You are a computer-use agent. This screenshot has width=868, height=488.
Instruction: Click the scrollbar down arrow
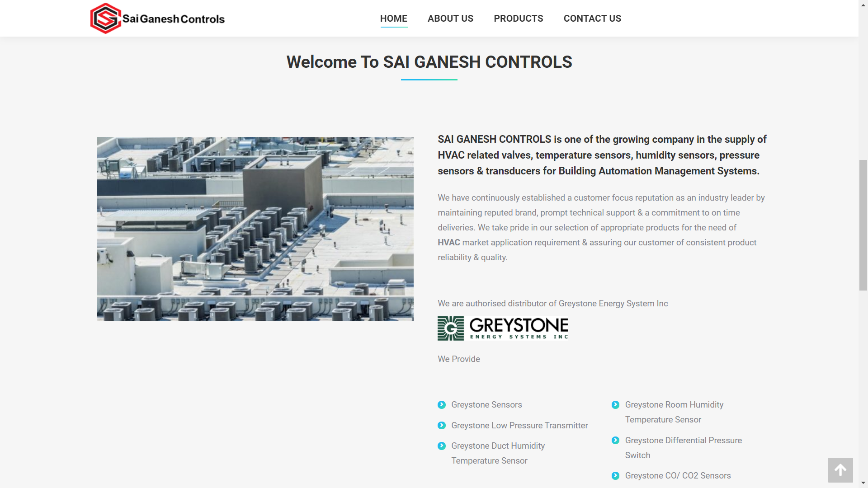click(x=863, y=483)
